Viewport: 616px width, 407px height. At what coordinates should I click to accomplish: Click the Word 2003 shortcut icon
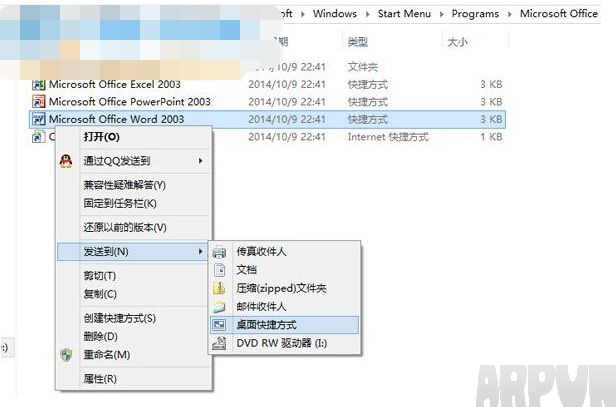[x=38, y=119]
